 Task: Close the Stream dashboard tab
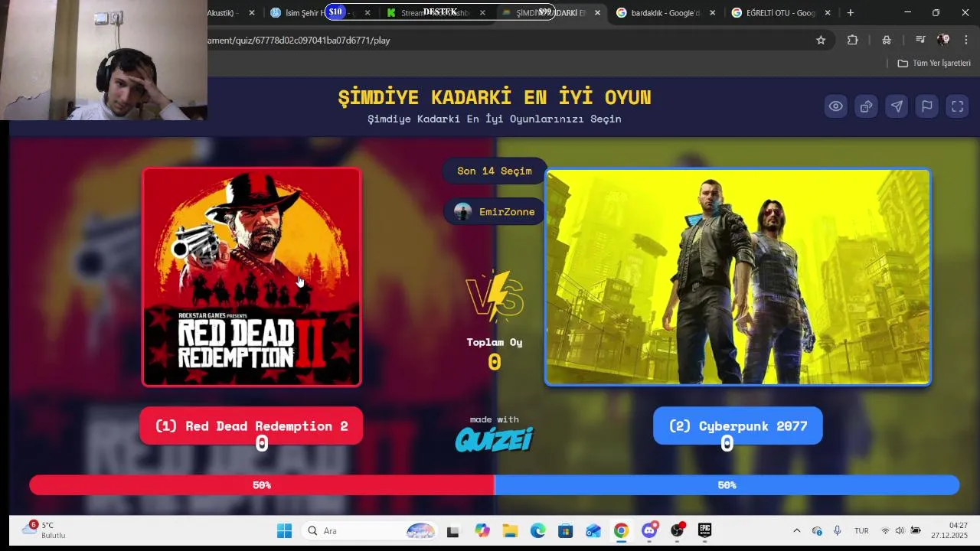[x=482, y=13]
